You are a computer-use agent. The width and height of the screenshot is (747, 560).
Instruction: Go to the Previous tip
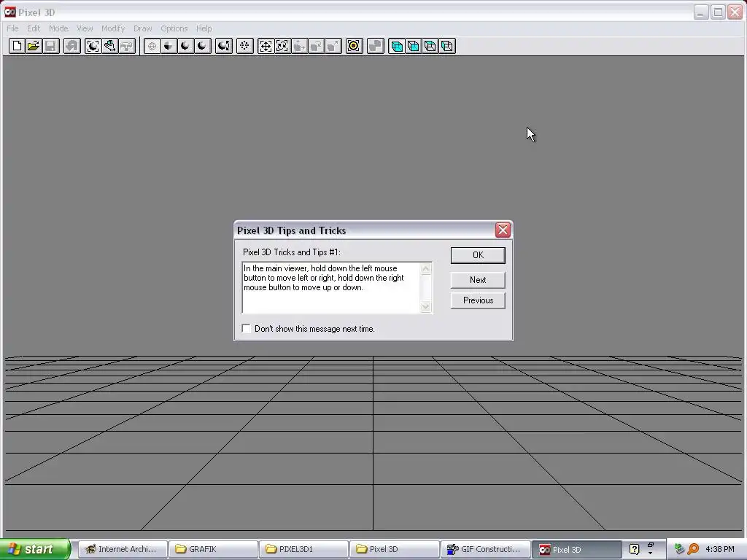[x=478, y=300]
